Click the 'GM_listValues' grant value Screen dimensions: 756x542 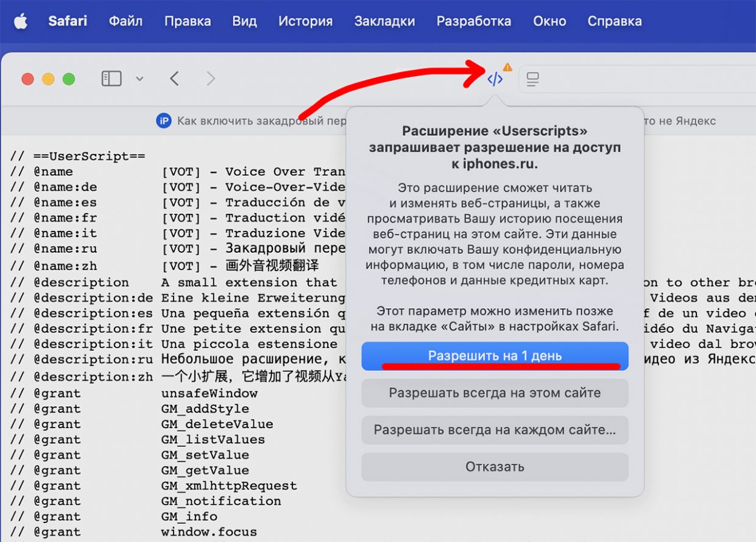(213, 440)
